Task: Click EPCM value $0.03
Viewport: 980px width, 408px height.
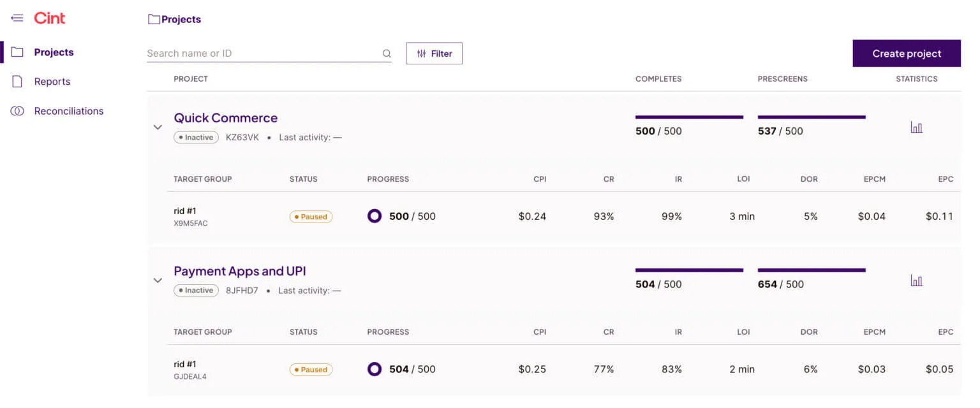Action: coord(872,369)
